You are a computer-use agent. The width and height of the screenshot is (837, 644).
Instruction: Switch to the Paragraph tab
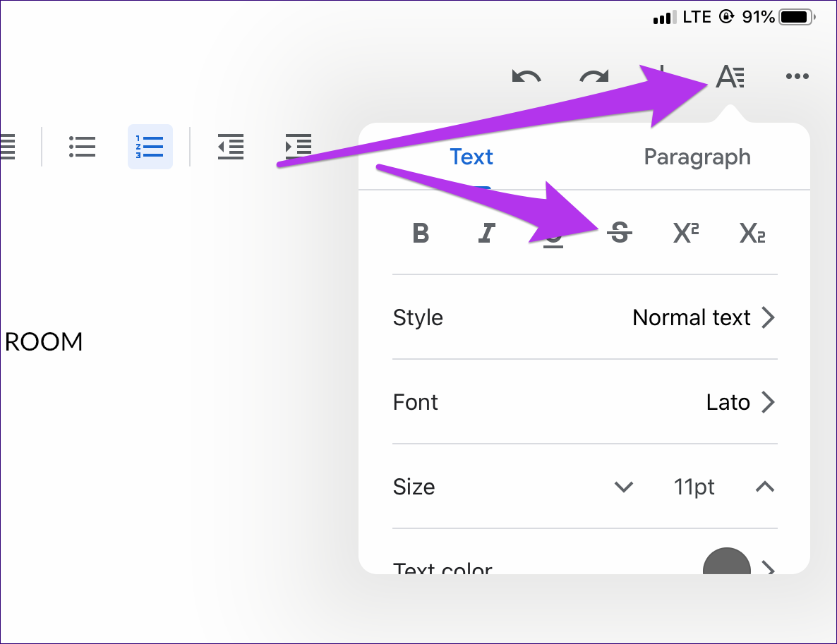pos(697,157)
